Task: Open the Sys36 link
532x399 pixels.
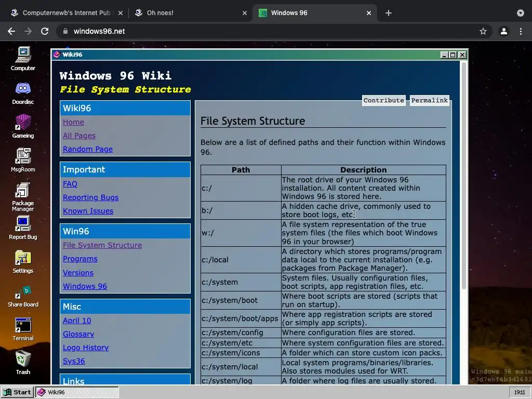Action: [x=74, y=362]
